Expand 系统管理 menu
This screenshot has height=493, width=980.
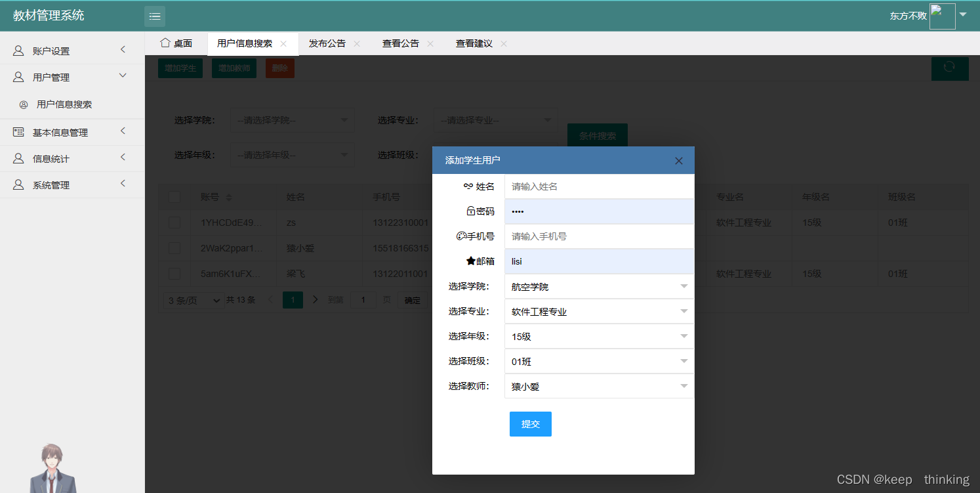pos(123,184)
